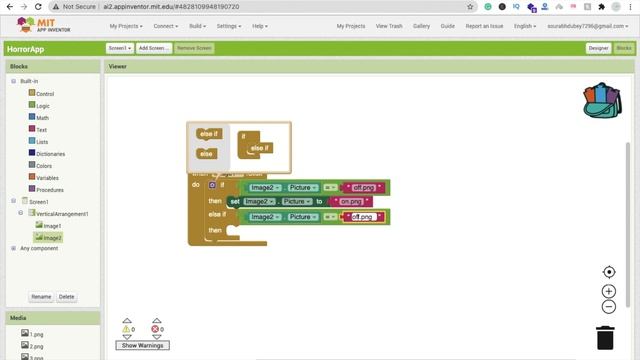
Task: Click the trash can icon
Action: point(605,338)
